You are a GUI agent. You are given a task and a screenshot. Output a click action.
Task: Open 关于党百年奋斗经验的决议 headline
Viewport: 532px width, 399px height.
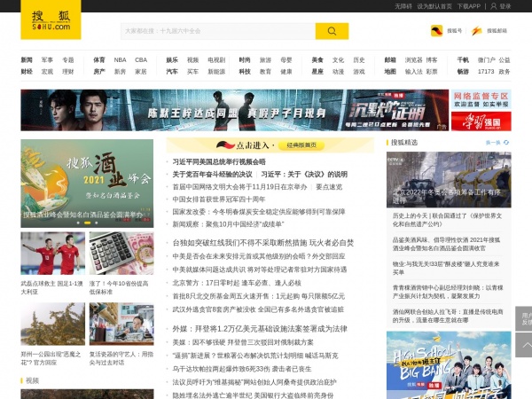click(213, 175)
